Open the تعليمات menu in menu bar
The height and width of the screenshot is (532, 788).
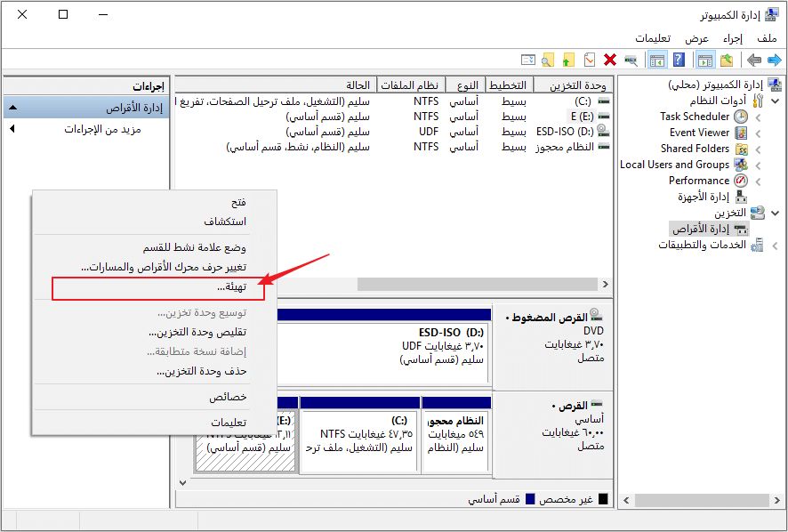point(653,38)
